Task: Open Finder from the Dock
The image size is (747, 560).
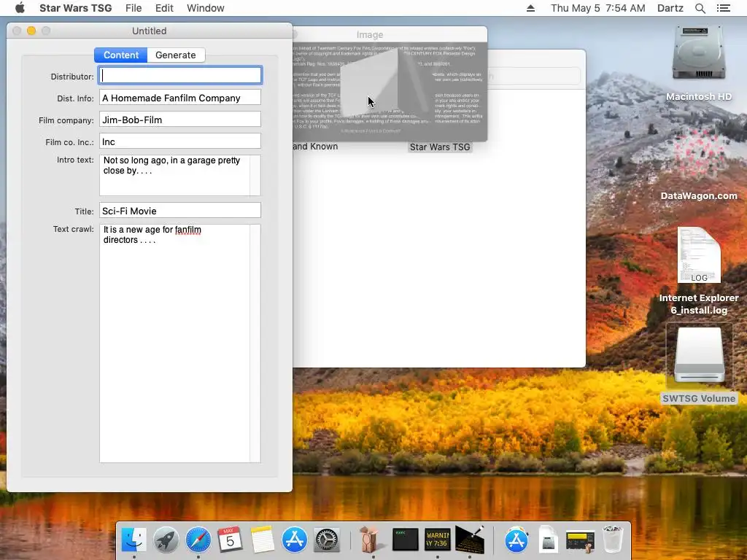Action: 134,540
